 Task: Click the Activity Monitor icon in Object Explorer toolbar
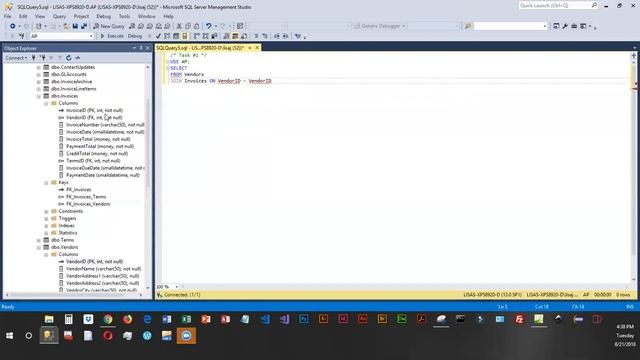click(78, 58)
